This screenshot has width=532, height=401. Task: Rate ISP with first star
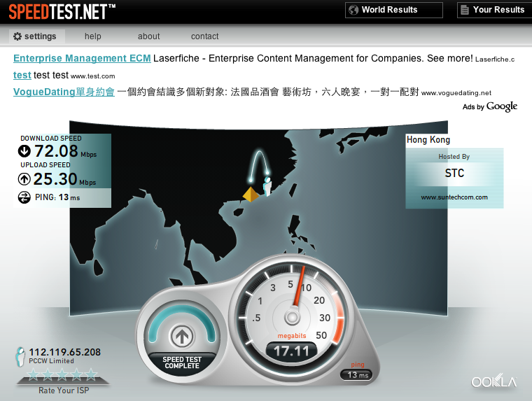pyautogui.click(x=34, y=374)
